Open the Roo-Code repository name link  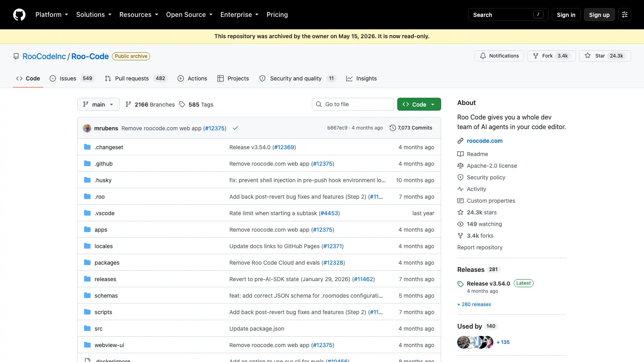click(x=90, y=56)
